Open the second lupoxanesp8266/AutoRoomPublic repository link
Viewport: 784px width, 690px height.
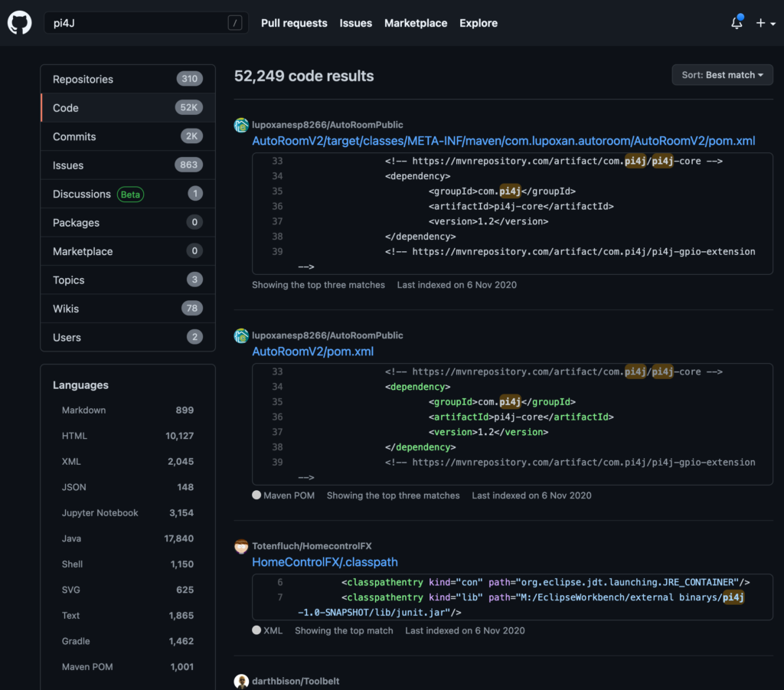328,335
